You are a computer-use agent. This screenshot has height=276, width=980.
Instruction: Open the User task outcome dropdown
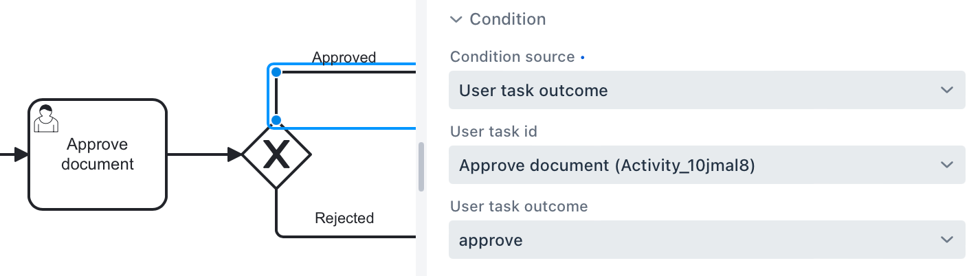point(706,240)
